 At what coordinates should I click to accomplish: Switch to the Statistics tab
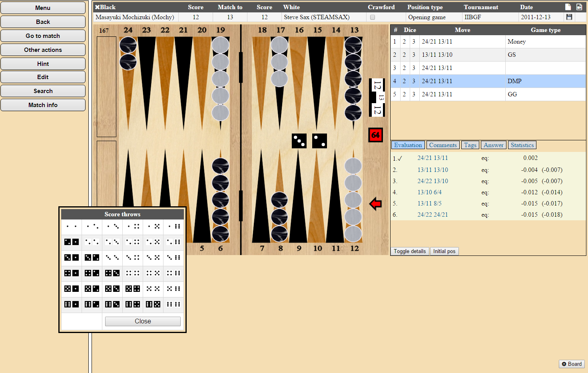tap(522, 145)
